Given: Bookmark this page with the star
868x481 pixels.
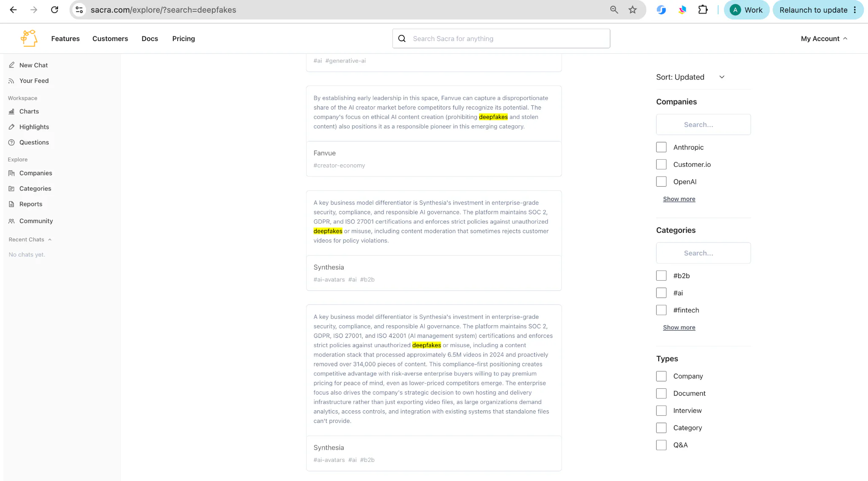Looking at the screenshot, I should click(633, 10).
